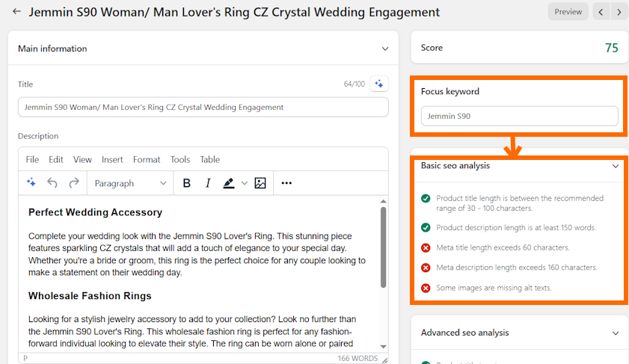Open the Tools menu in editor

point(180,159)
